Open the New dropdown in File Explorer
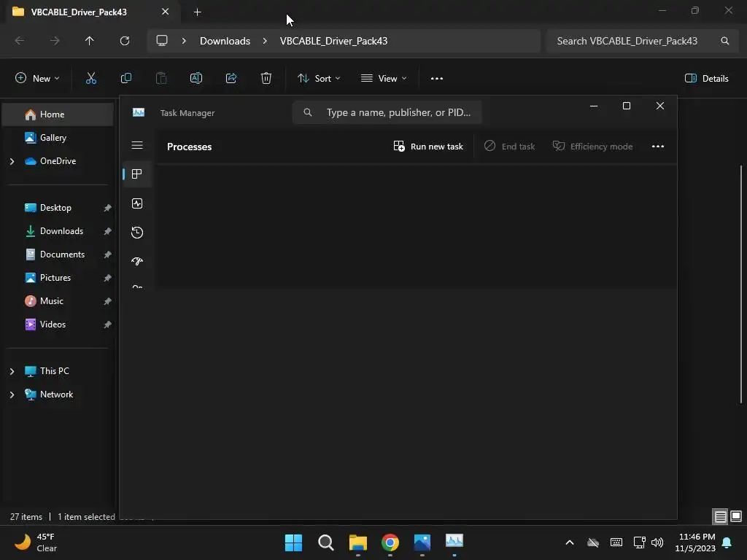 37,79
